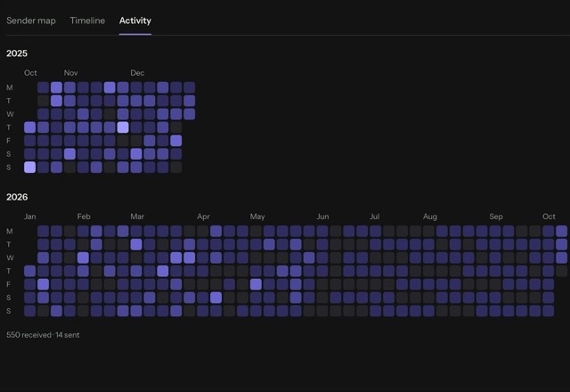Click the Feb month label
Image resolution: width=570 pixels, height=392 pixels.
[84, 216]
